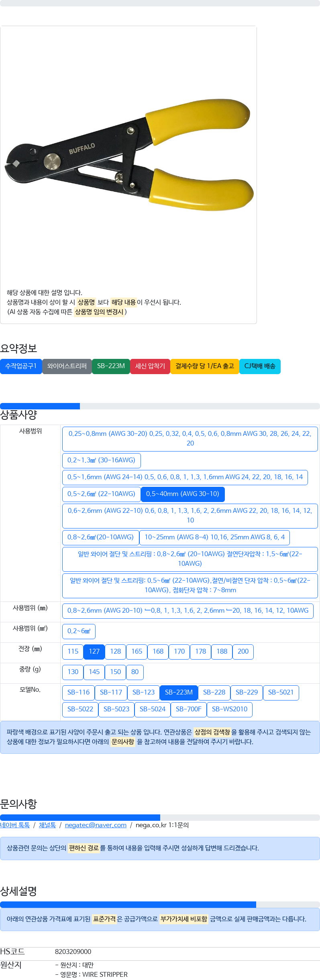
Task: Click the negatec@naver.com email link
Action: pyautogui.click(x=96, y=825)
